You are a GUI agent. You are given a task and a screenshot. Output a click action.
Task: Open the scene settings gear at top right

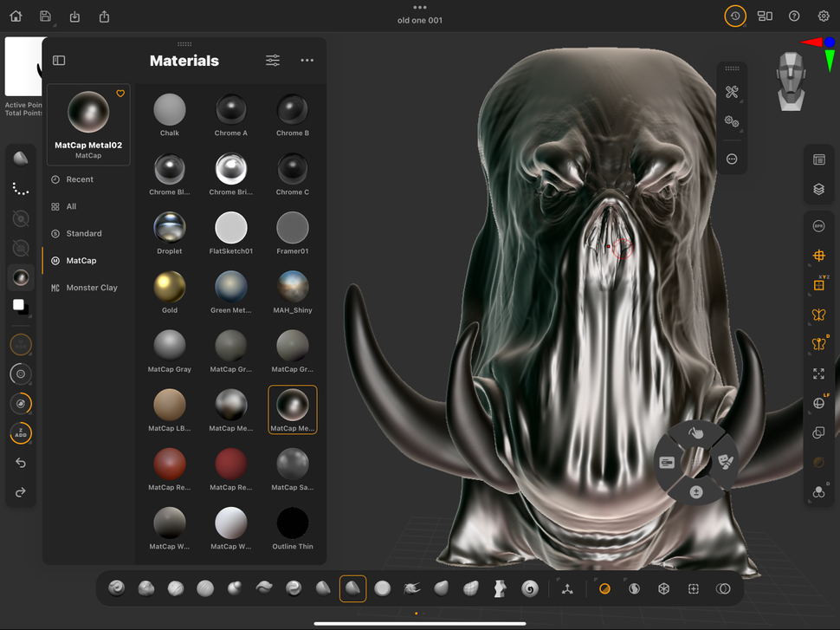click(x=823, y=16)
